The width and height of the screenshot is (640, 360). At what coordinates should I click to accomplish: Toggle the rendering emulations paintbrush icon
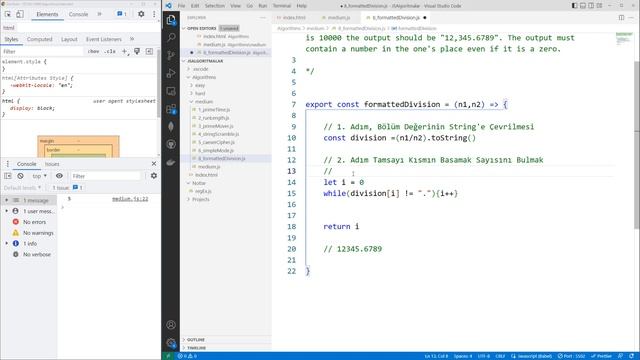pyautogui.click(x=137, y=51)
